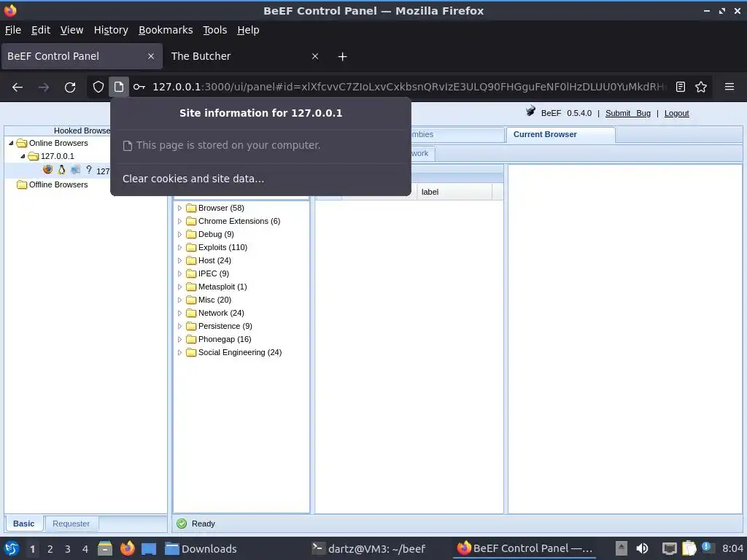
Task: Switch to the Current Browser tab
Action: pyautogui.click(x=561, y=135)
